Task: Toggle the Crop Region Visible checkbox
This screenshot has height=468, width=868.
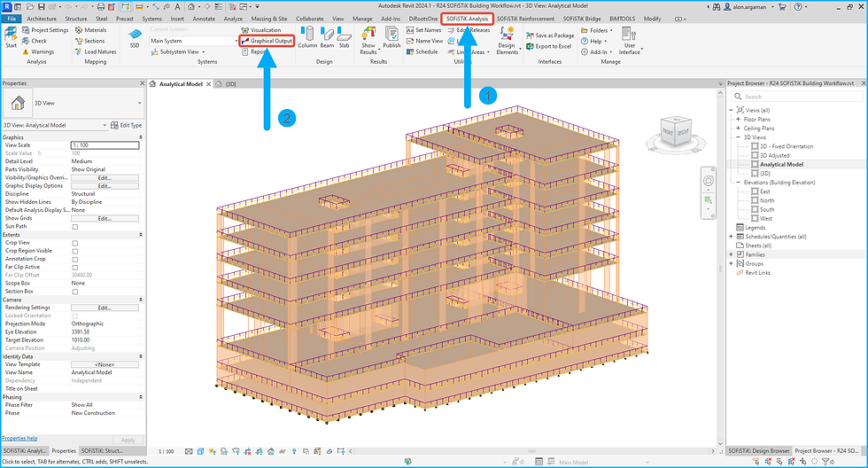Action: pos(75,252)
